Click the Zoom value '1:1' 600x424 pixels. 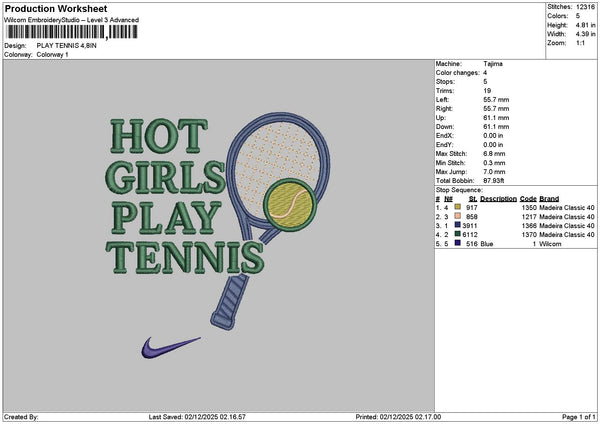580,43
